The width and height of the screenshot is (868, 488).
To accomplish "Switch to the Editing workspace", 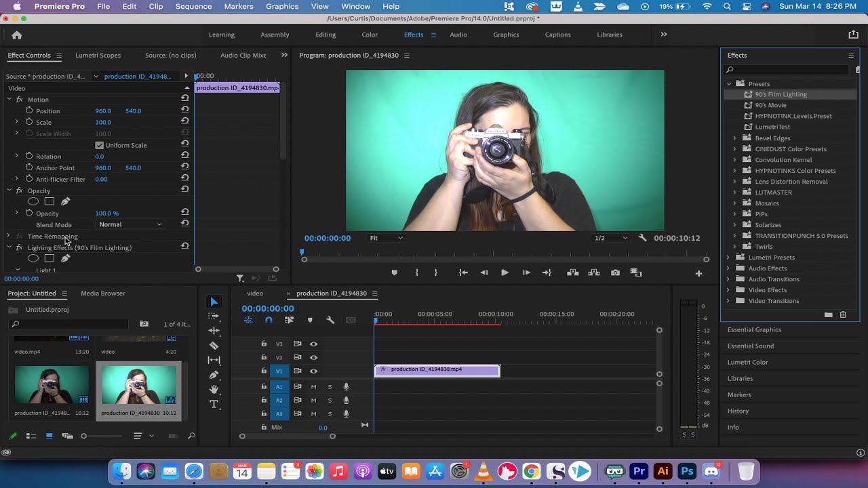I will point(325,35).
